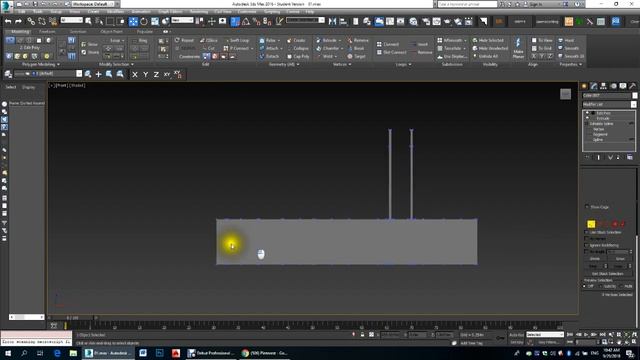Toggle the By Vertex checkbox
Viewport: 640px width, 360px height.
pos(587,239)
